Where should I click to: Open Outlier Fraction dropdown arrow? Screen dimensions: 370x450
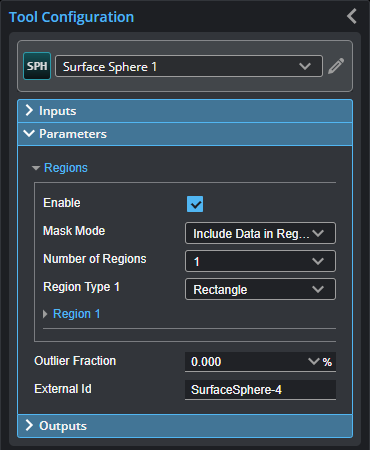point(314,361)
